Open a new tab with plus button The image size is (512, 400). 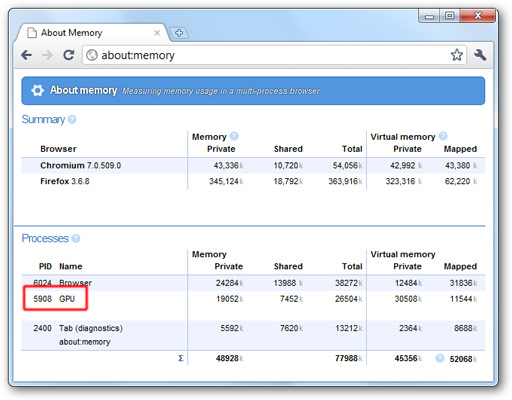[x=179, y=33]
